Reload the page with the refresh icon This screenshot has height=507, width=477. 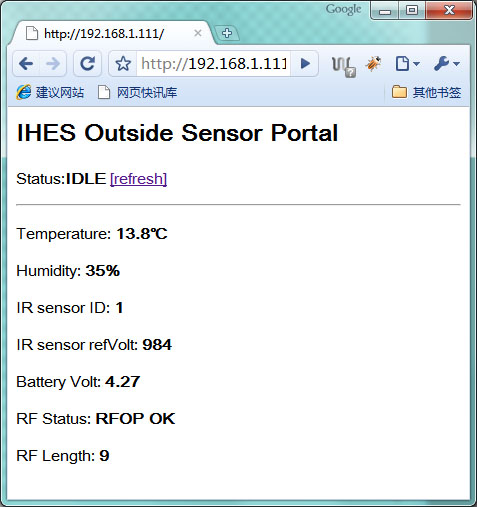tap(87, 63)
